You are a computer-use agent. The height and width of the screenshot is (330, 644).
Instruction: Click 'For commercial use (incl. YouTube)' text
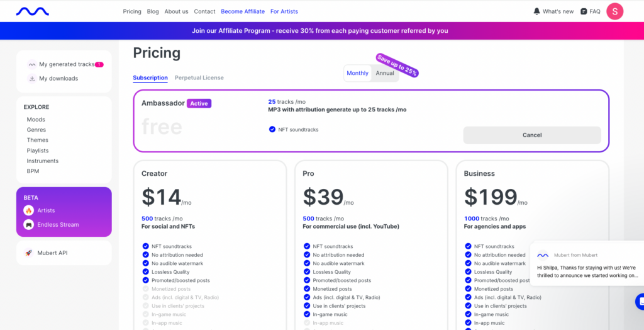(351, 226)
